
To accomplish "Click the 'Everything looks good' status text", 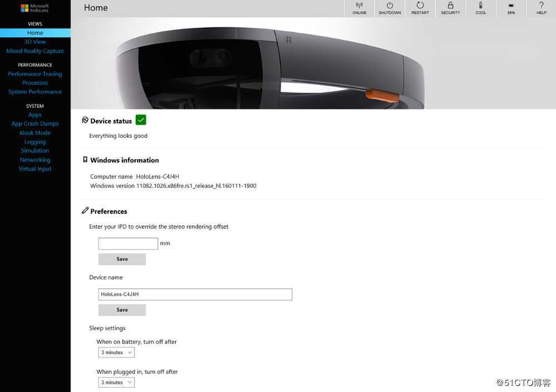I will pyautogui.click(x=118, y=136).
